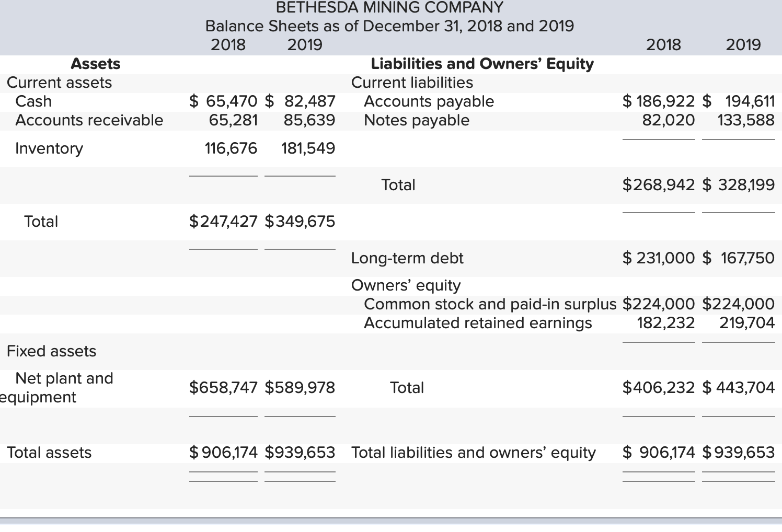Image resolution: width=782 pixels, height=532 pixels.
Task: Click the Accounts receivable label
Action: tap(89, 120)
